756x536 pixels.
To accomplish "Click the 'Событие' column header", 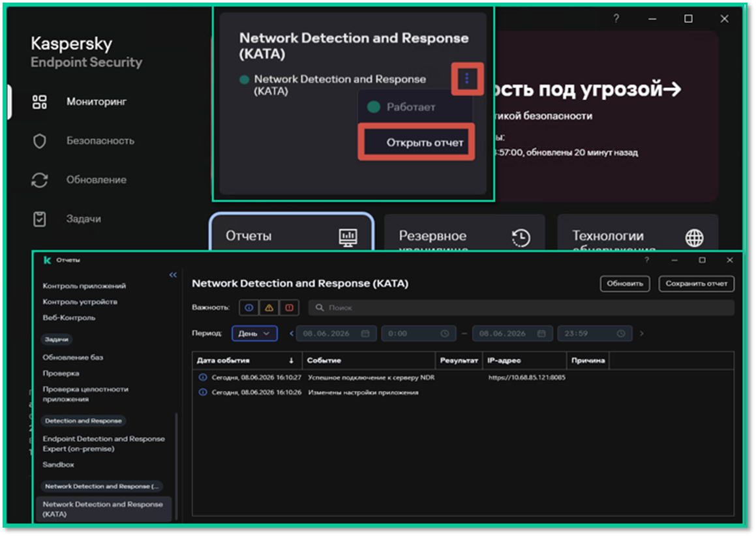I will pos(369,360).
